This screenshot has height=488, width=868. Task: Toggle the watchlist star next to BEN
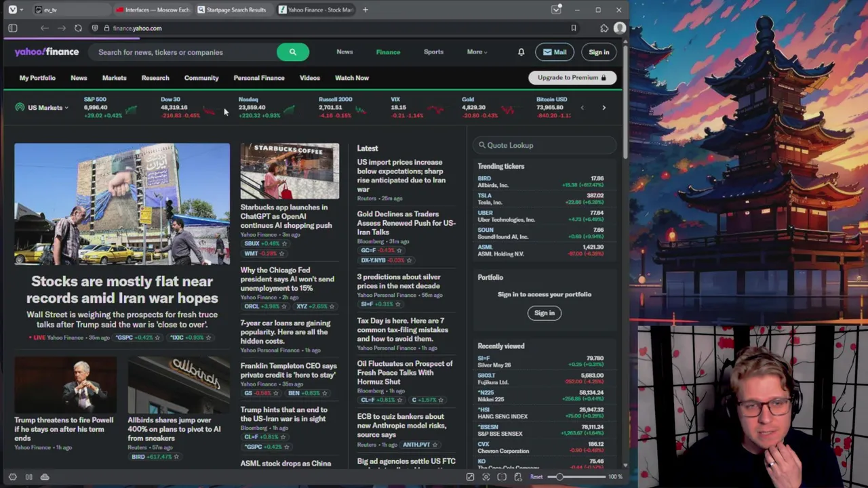pos(325,393)
